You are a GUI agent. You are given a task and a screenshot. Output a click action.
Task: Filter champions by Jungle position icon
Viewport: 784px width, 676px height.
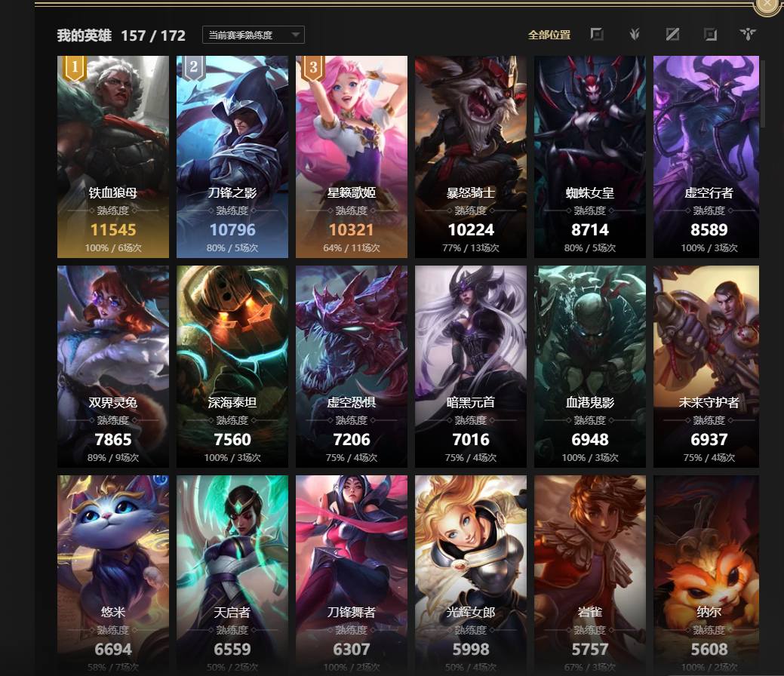(635, 34)
